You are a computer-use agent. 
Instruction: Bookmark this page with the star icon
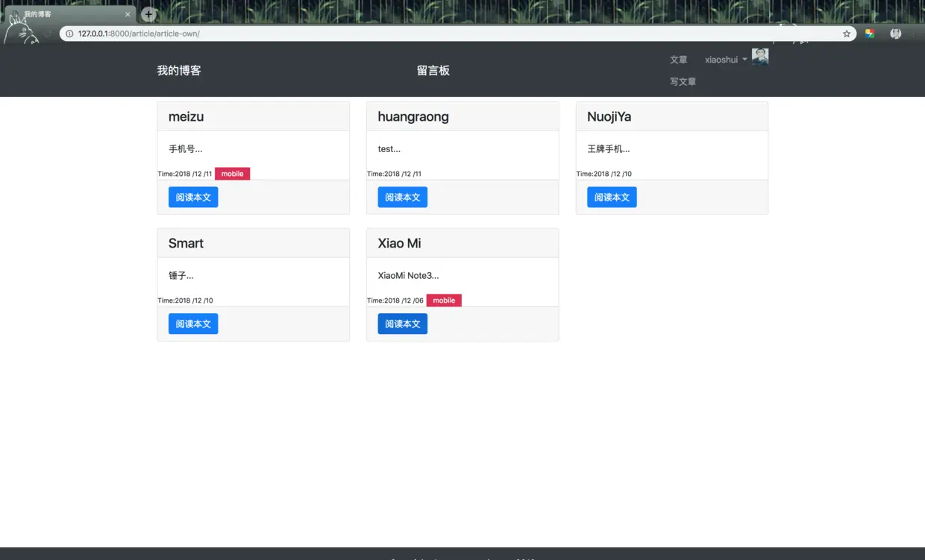[847, 34]
